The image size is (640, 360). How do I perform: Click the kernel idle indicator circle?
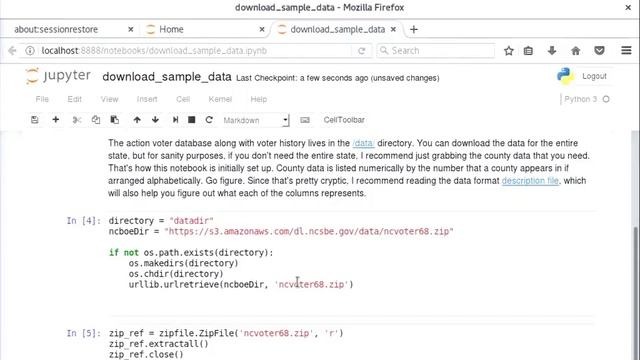(x=606, y=99)
